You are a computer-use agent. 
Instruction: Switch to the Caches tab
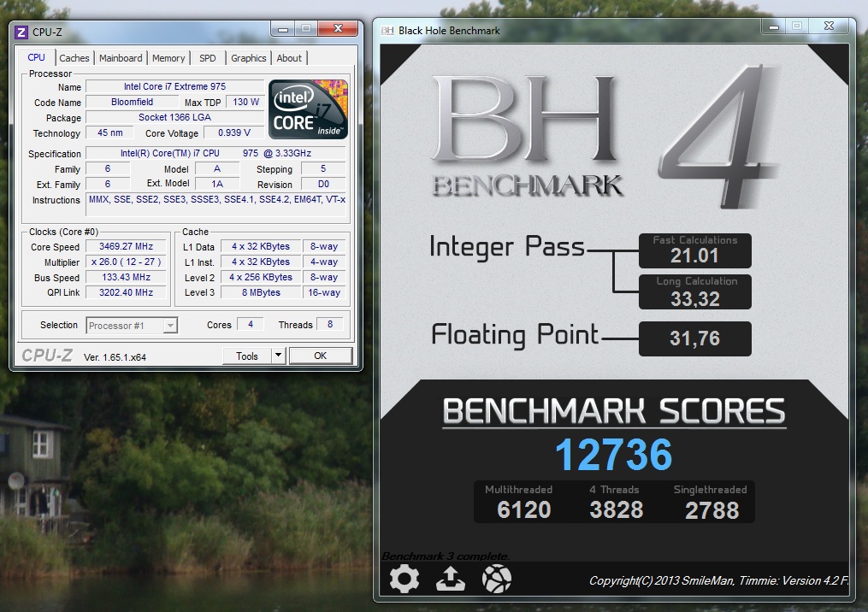pyautogui.click(x=74, y=58)
